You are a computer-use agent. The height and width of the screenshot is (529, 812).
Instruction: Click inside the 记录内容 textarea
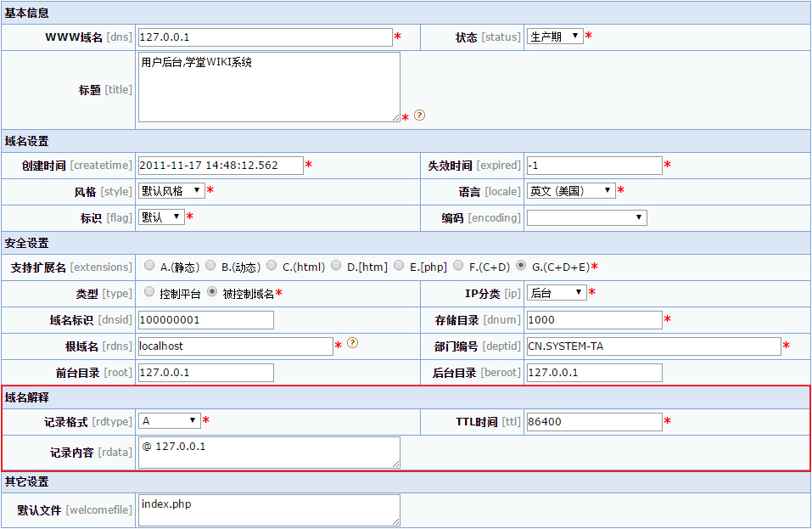tap(267, 450)
